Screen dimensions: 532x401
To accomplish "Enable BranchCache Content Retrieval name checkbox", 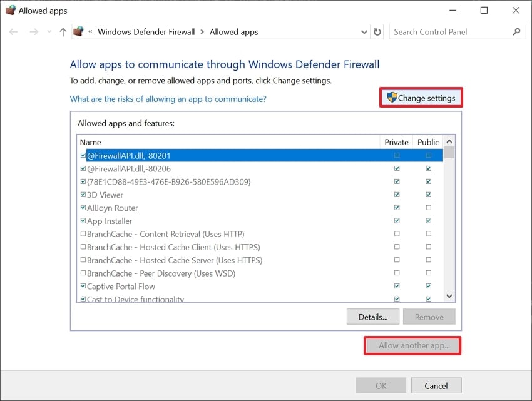I will click(x=83, y=234).
